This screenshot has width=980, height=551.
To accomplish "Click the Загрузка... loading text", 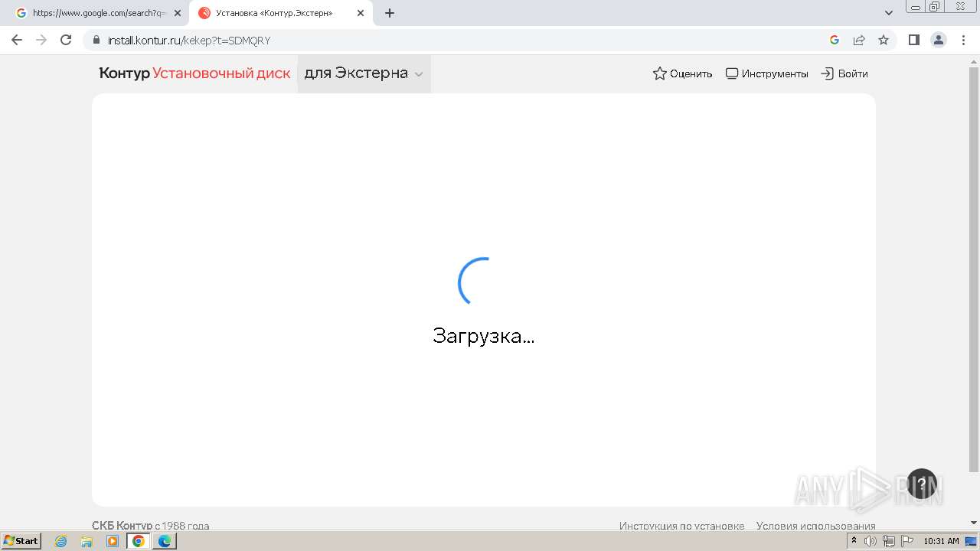I will click(x=483, y=336).
